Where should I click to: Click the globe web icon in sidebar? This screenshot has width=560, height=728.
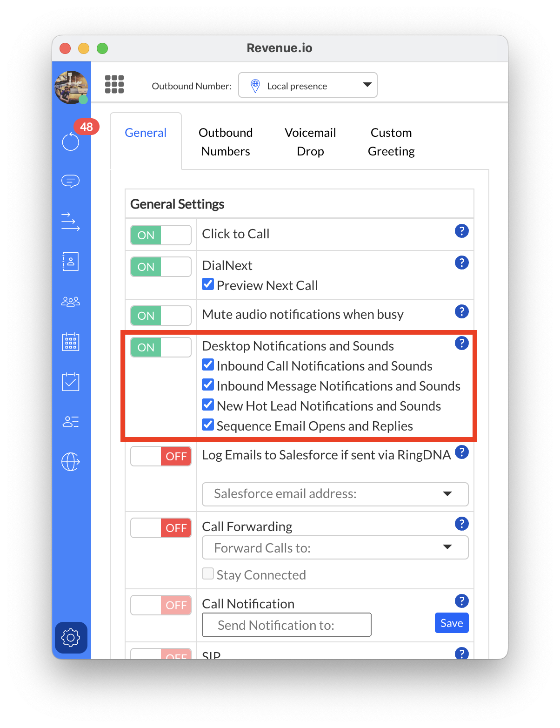click(x=71, y=462)
